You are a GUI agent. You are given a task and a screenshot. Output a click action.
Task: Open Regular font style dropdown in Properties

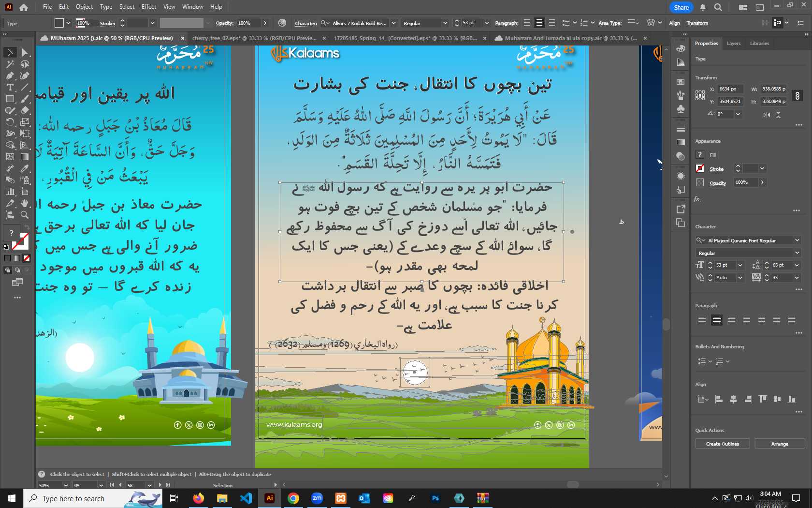point(797,253)
